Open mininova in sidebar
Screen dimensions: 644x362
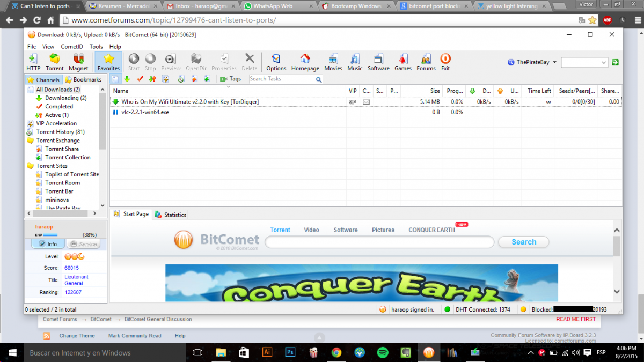[56, 200]
